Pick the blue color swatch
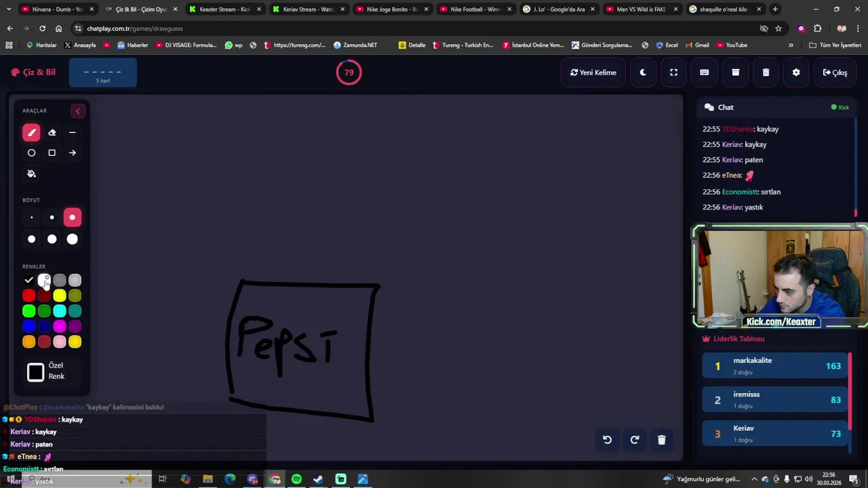 tap(28, 327)
